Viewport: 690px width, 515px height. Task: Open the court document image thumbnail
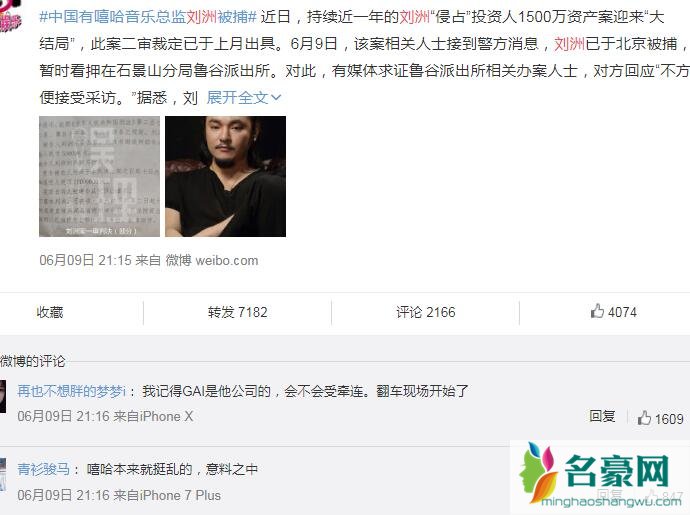click(99, 177)
